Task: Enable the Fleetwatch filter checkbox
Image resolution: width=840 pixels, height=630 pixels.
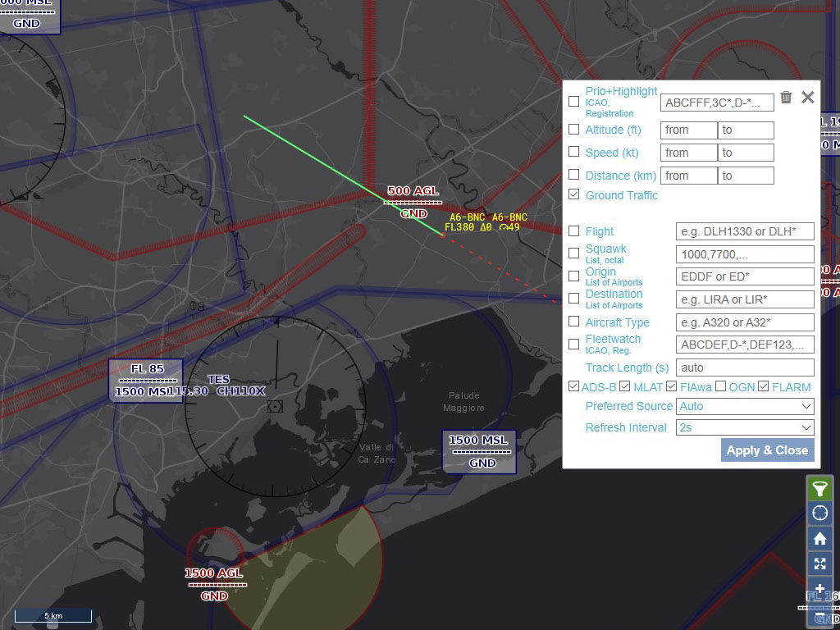Action: pos(573,344)
